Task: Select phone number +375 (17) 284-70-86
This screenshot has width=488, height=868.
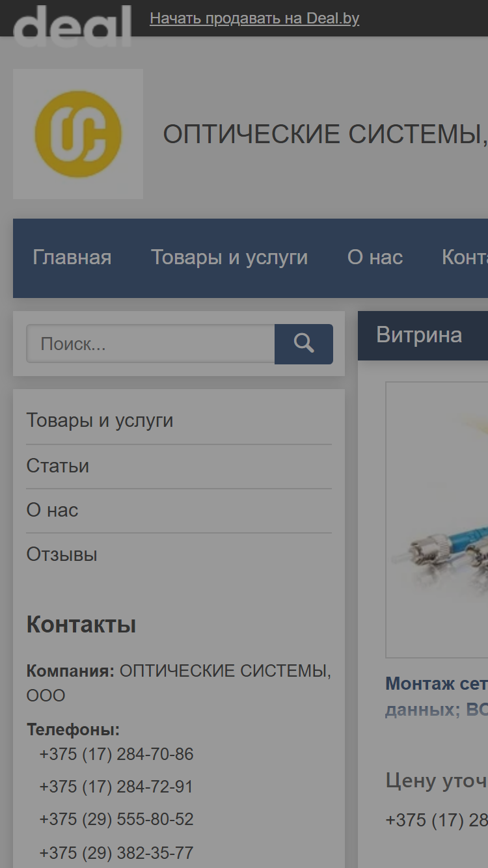Action: [116, 755]
